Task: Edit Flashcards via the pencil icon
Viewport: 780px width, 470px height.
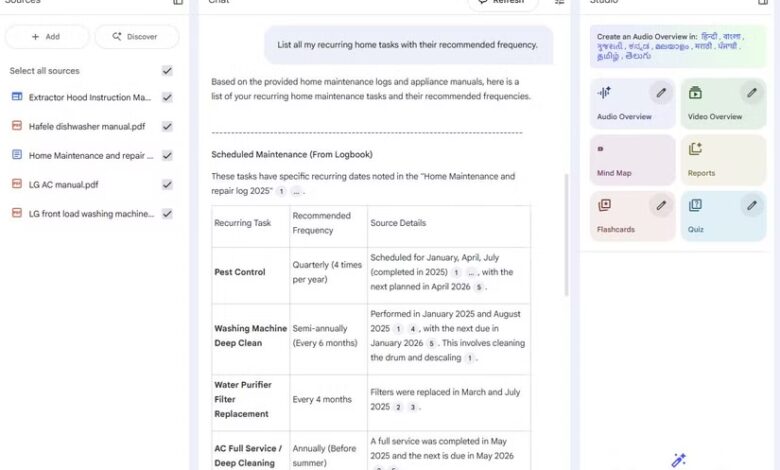Action: pyautogui.click(x=660, y=206)
